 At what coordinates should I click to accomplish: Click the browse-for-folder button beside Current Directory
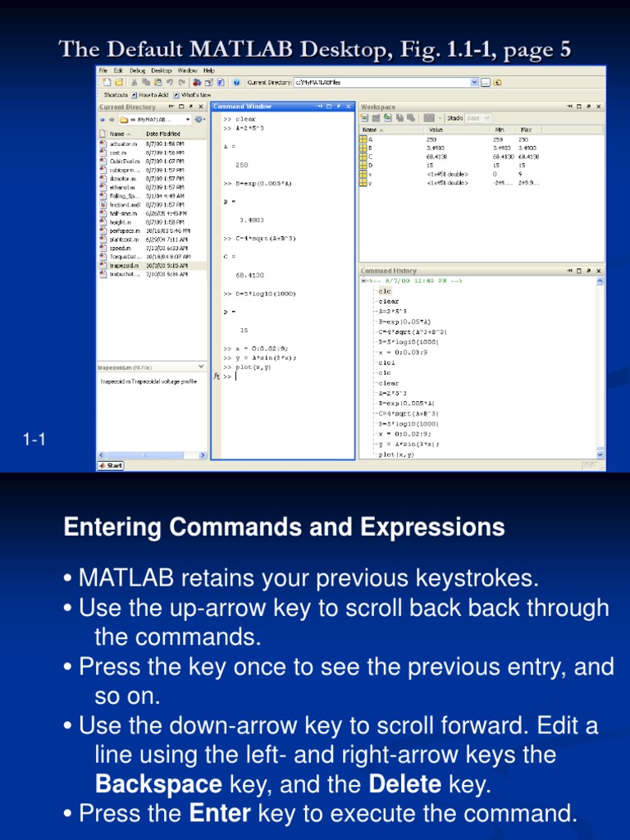[x=486, y=83]
